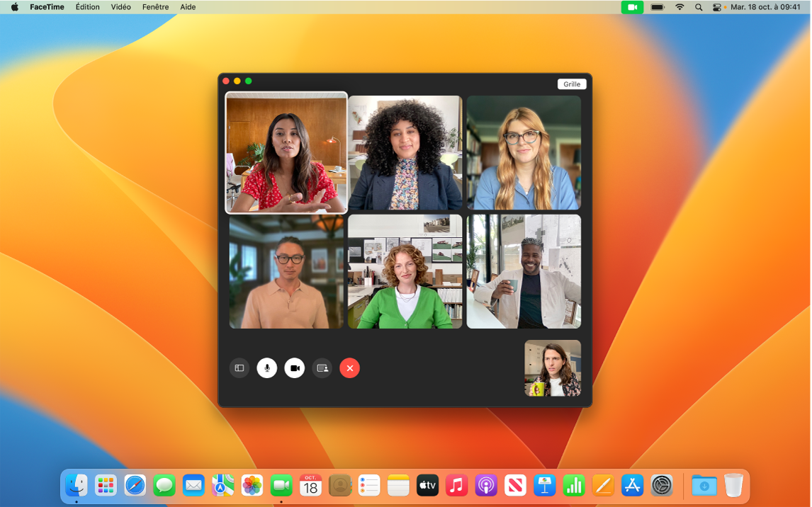Launch Safari from the Dock

coord(135,486)
